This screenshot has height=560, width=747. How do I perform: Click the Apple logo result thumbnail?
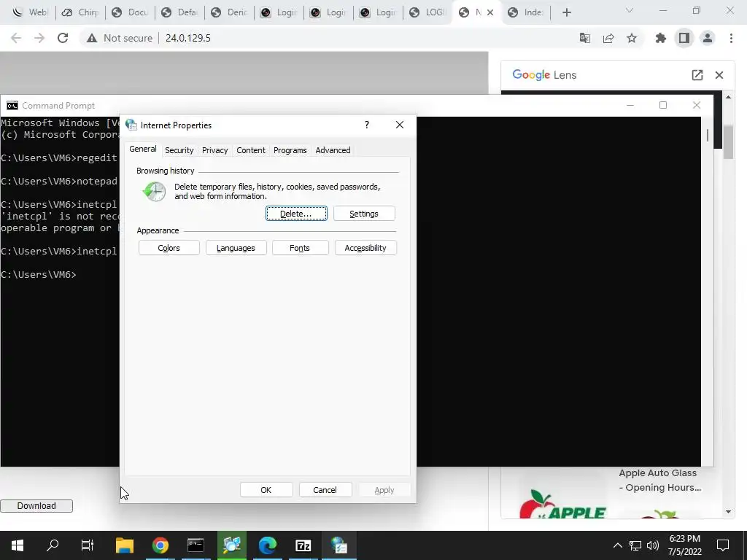[562, 504]
